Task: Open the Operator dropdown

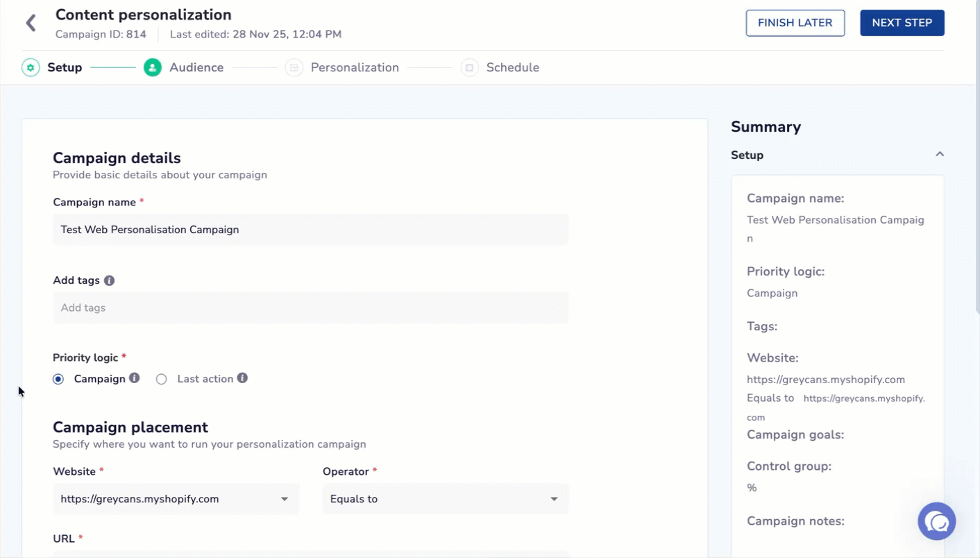Action: click(x=446, y=499)
